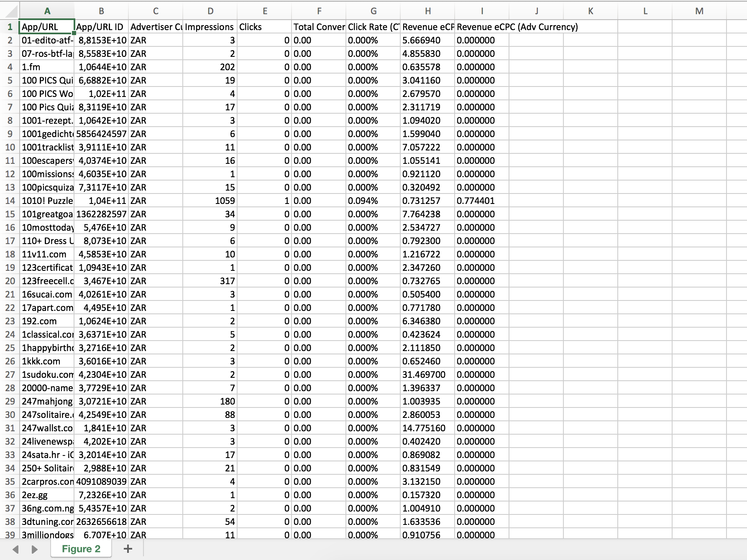Click the revenue value '5.666940'
Viewport: 747px width, 560px height.
[x=428, y=40]
